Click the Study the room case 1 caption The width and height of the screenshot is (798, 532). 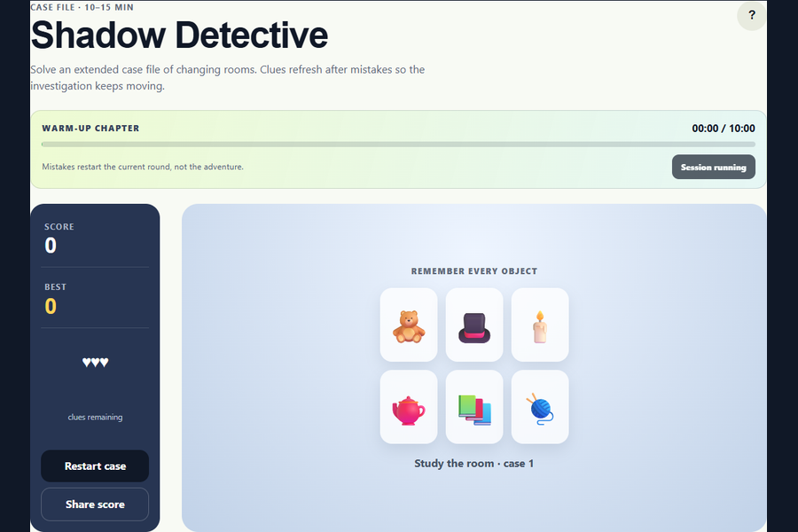tap(474, 463)
